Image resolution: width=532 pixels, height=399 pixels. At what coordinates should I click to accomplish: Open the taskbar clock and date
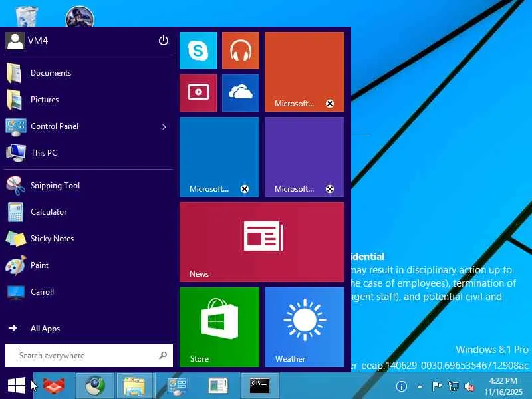tap(503, 386)
